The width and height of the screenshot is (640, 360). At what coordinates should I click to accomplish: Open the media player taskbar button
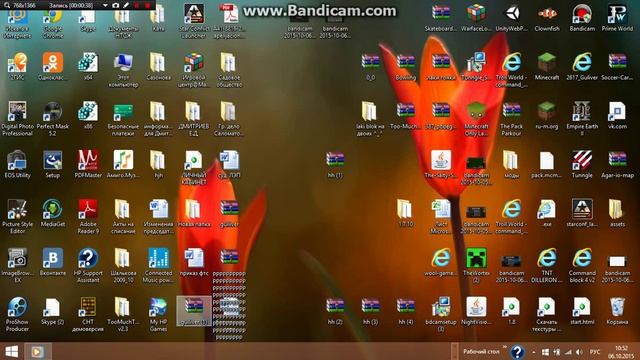coord(37,351)
